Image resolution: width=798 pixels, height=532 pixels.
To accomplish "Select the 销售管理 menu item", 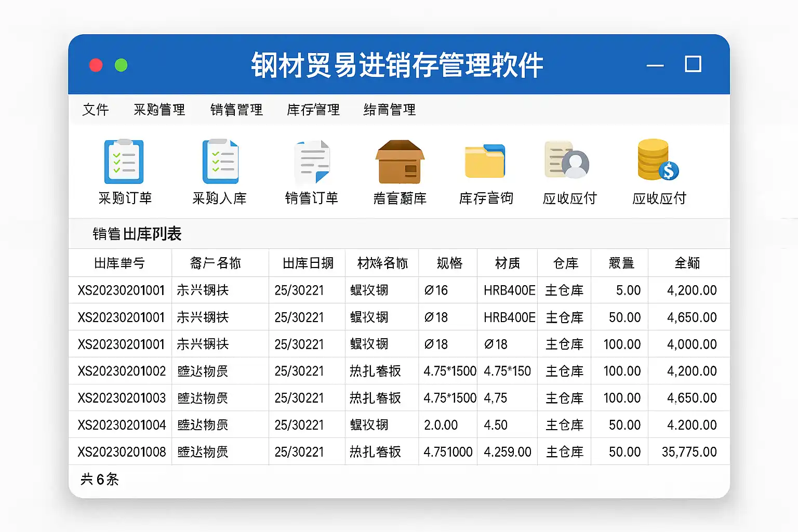I will tap(236, 110).
